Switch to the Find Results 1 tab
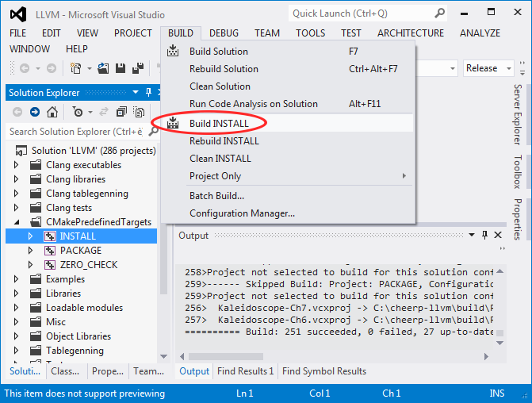 point(245,370)
